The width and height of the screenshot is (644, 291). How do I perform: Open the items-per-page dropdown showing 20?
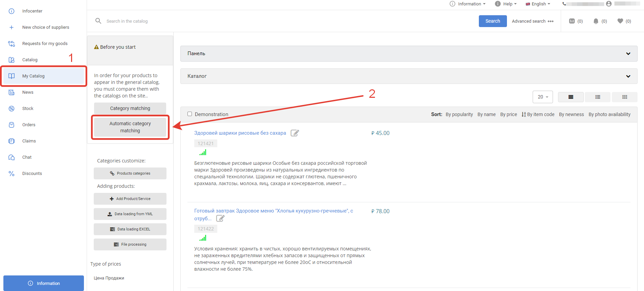pos(542,97)
